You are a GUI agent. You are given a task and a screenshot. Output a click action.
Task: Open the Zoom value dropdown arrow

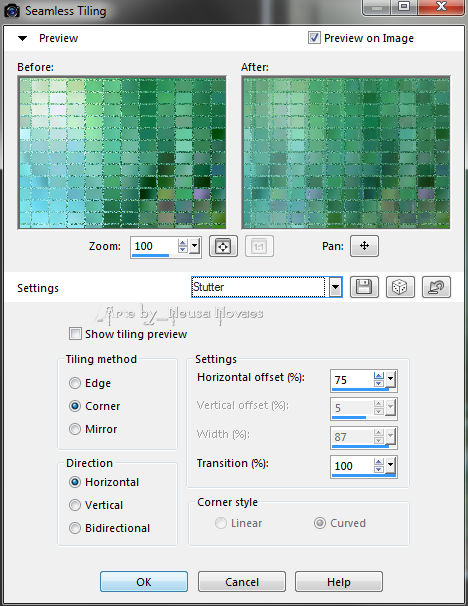tap(195, 246)
